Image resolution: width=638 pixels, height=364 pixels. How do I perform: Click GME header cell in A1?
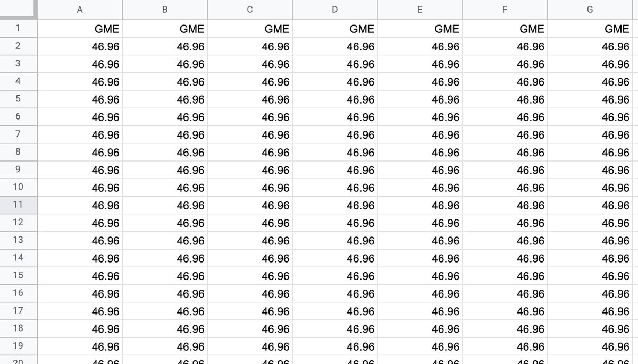point(80,29)
